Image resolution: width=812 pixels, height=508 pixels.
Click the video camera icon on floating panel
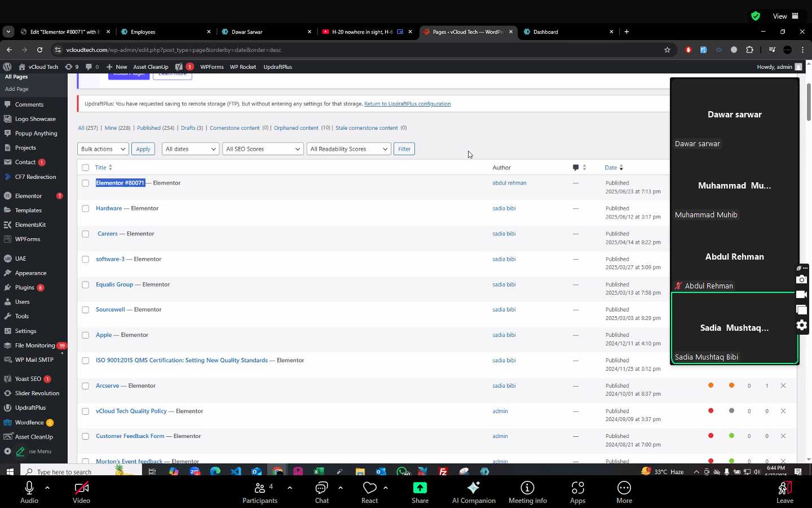(802, 295)
